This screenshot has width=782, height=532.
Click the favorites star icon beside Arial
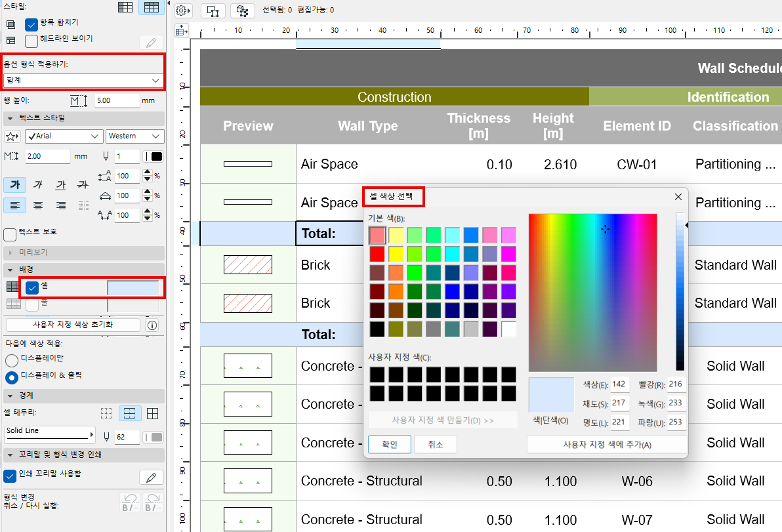12,136
